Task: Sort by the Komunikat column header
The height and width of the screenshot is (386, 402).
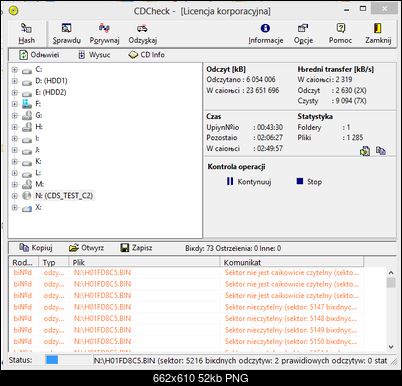Action: pyautogui.click(x=292, y=262)
